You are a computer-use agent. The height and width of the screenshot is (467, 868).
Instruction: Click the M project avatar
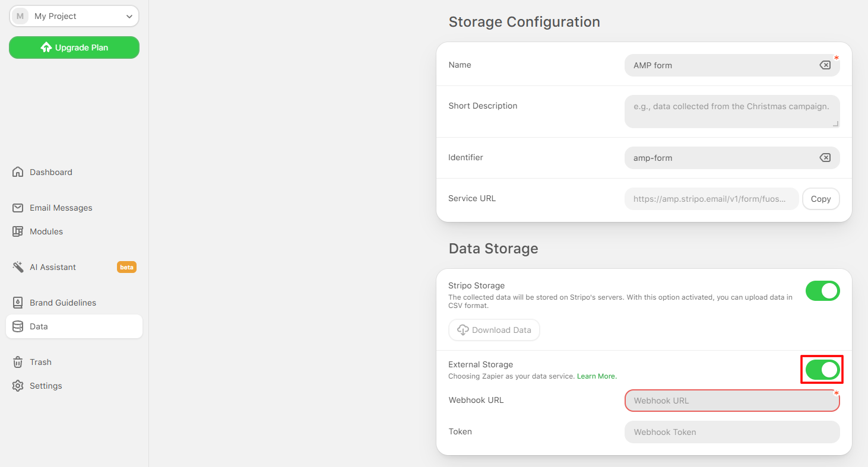(x=20, y=17)
